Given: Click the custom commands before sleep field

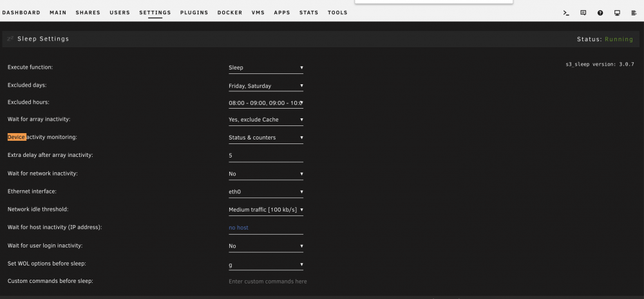Looking at the screenshot, I should point(268,282).
